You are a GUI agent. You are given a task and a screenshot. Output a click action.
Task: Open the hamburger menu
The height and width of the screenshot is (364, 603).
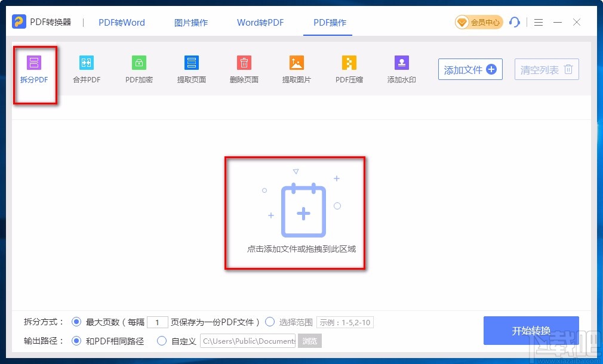[538, 22]
